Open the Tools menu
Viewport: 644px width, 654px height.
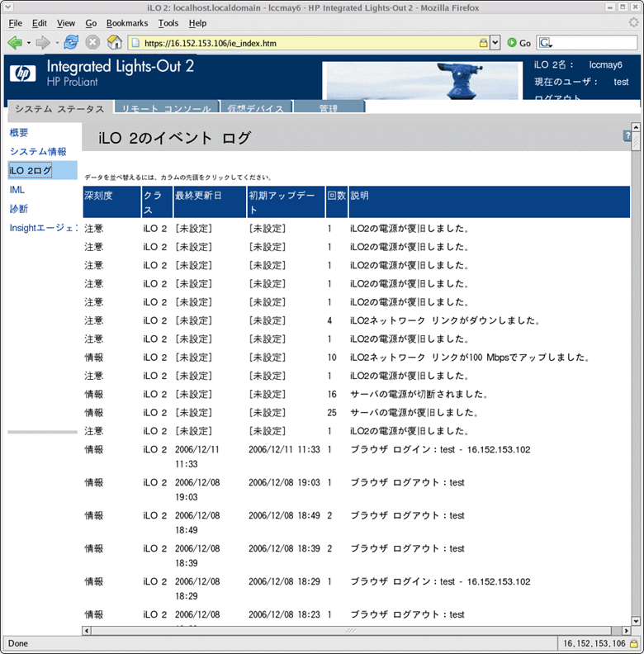[x=168, y=23]
